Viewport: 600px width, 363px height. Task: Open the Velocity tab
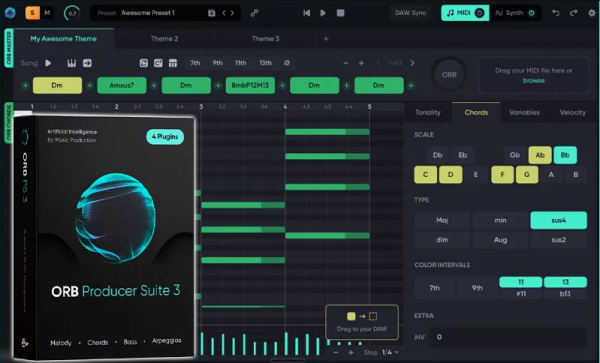572,112
